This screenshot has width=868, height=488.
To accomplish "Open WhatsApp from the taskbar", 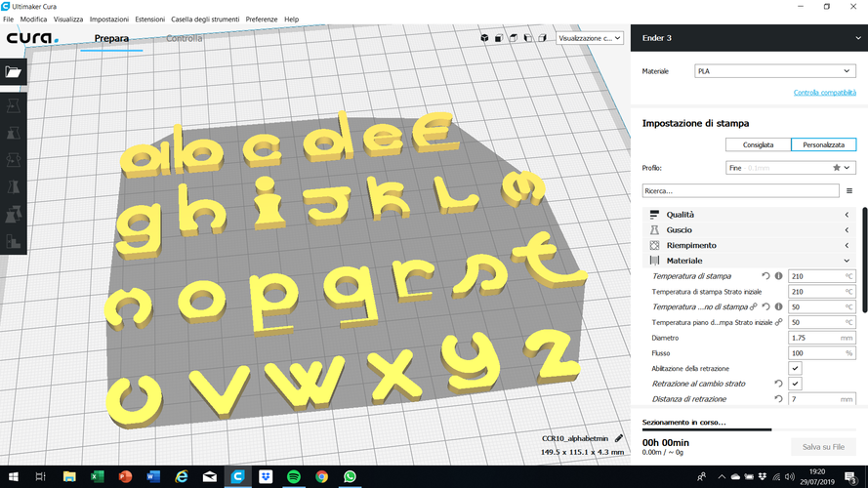I will coord(350,476).
